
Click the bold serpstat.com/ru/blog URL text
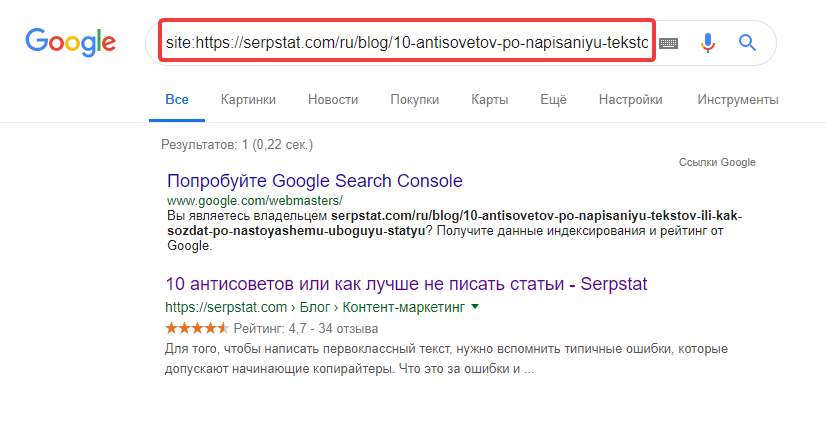click(x=455, y=223)
